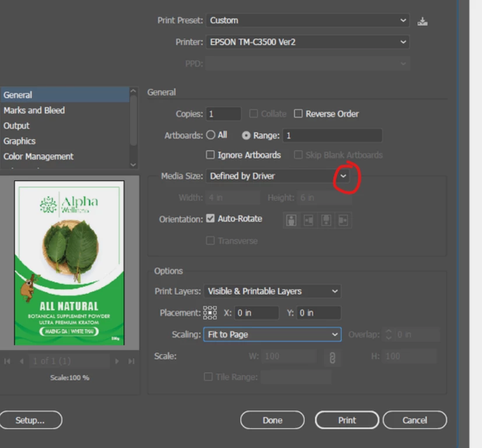Select the Graphics category
The width and height of the screenshot is (482, 448).
click(65, 141)
